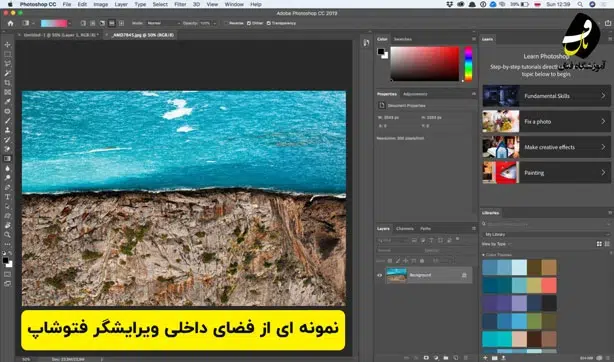Toggle lock all in Layers panel
The image size is (614, 362).
(x=422, y=261)
